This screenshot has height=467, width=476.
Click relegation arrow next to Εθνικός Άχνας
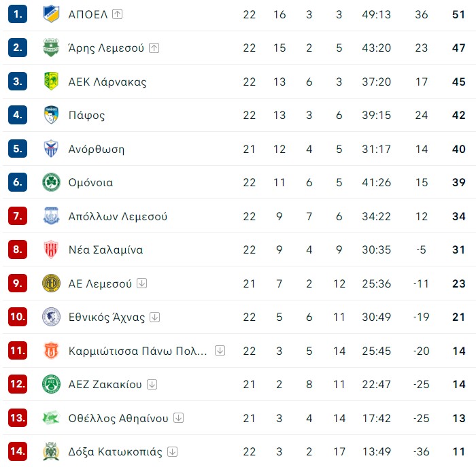point(155,317)
